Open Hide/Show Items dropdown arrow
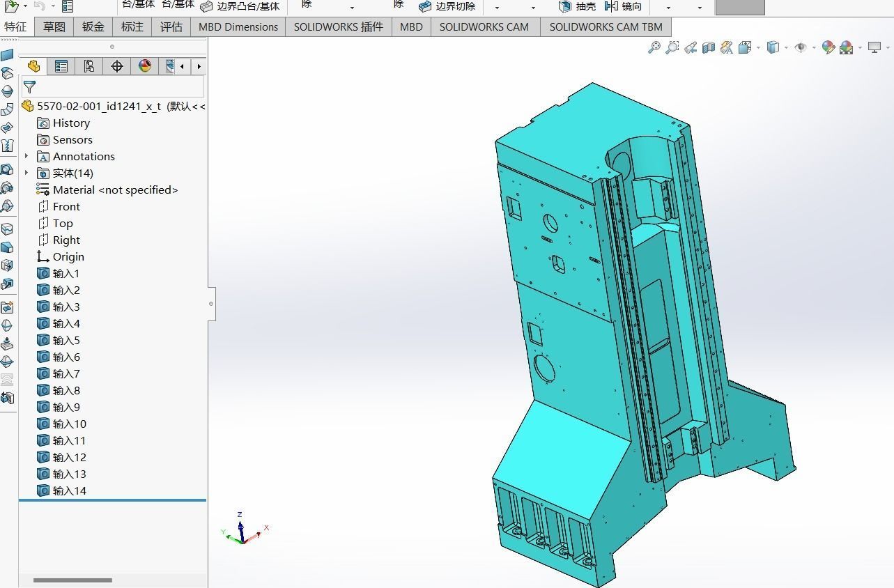The image size is (894, 588). point(814,47)
